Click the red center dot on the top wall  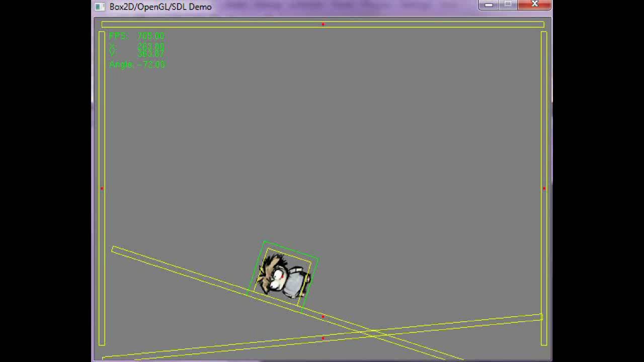[x=323, y=24]
